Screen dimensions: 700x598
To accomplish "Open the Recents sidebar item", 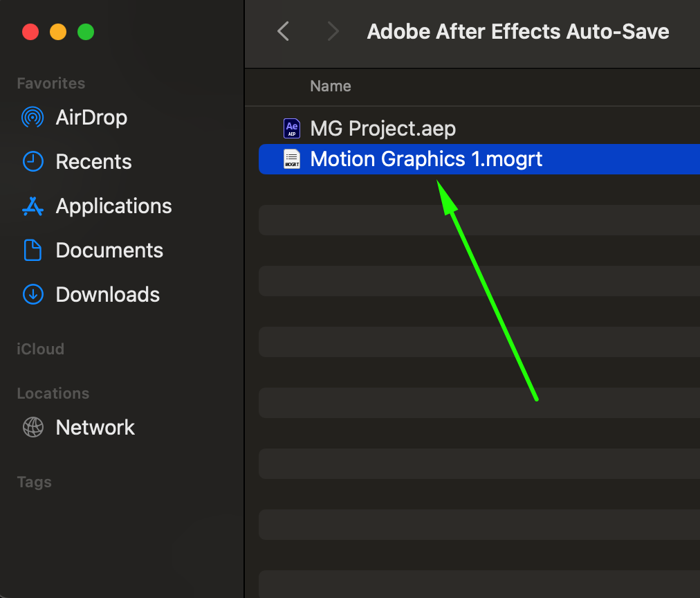I will [x=93, y=162].
